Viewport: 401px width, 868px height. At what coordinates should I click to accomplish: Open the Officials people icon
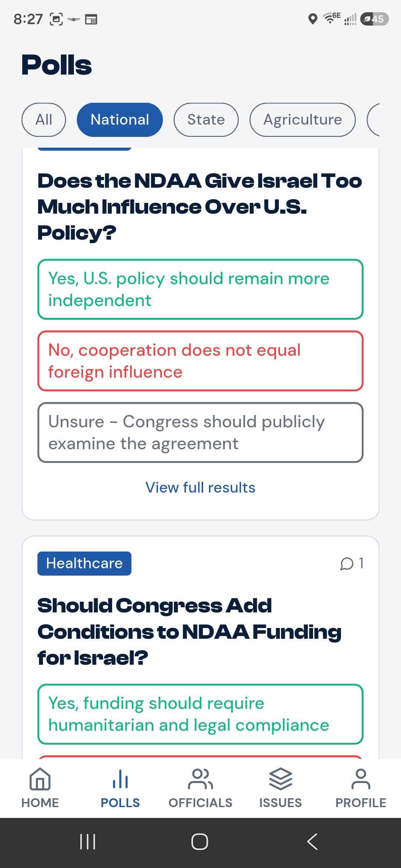click(200, 779)
